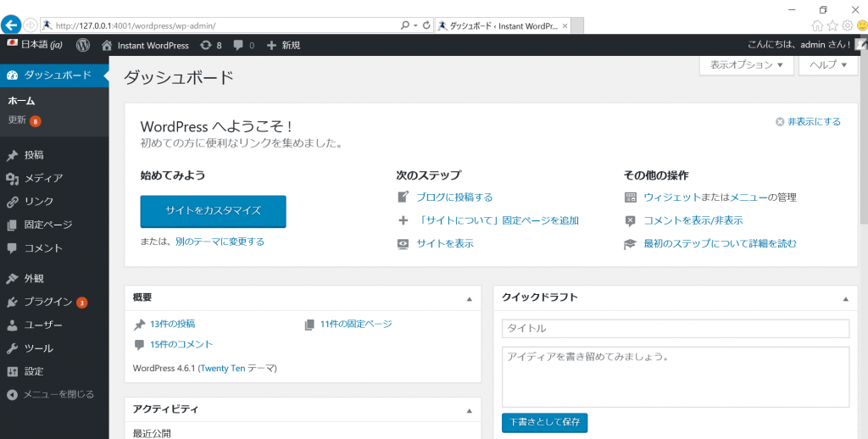
Task: Expand the ヘルプ dropdown
Action: (x=828, y=64)
